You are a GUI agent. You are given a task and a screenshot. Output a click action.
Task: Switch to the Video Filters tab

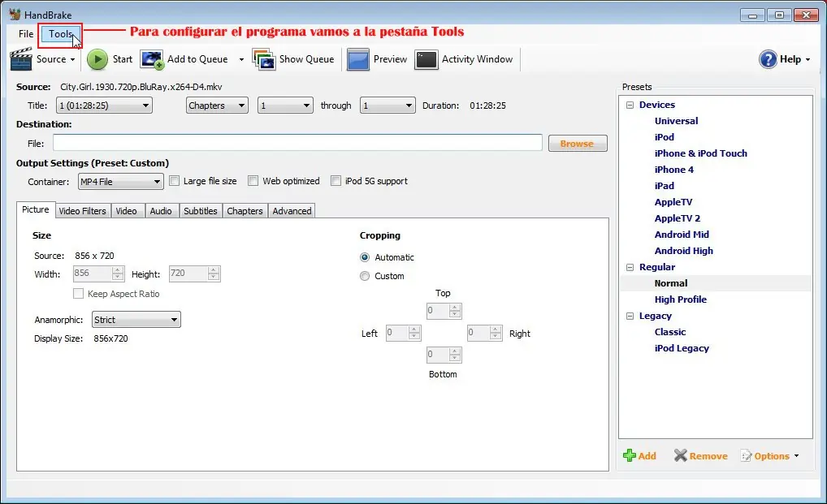coord(82,211)
